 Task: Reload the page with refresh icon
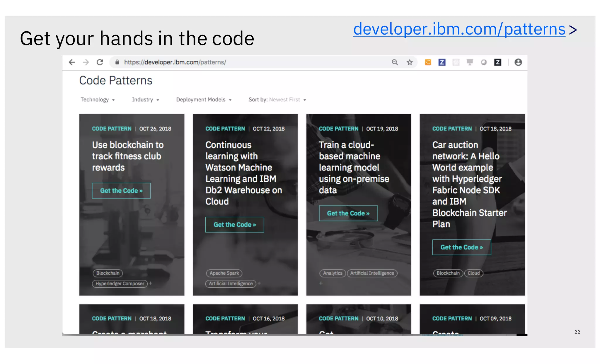pos(100,62)
